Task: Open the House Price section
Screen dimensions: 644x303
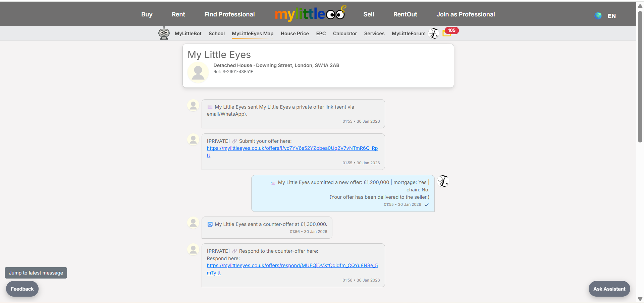Action: [x=294, y=34]
